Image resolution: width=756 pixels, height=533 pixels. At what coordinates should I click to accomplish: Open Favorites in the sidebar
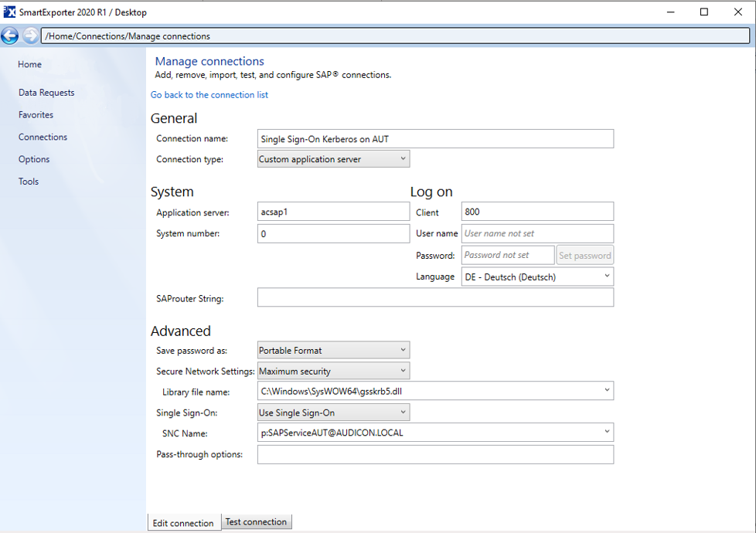click(36, 114)
